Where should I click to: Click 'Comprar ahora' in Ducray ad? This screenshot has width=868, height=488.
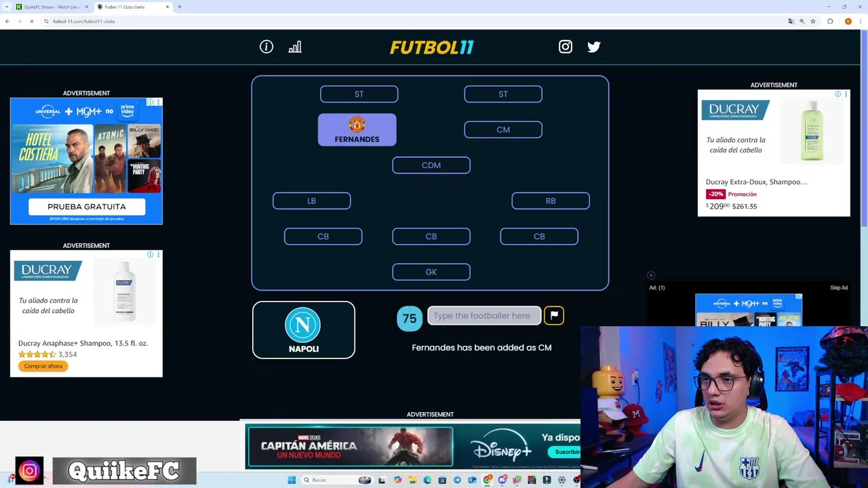point(43,366)
